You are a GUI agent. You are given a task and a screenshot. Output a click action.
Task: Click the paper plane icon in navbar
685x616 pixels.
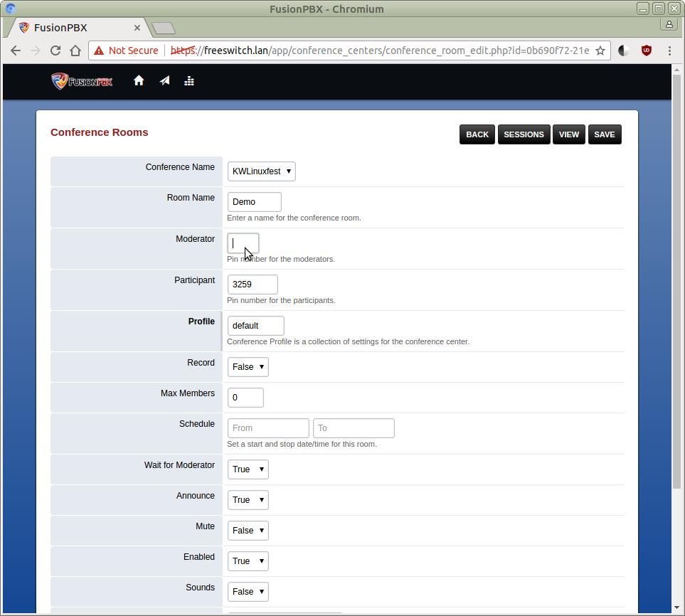(164, 81)
